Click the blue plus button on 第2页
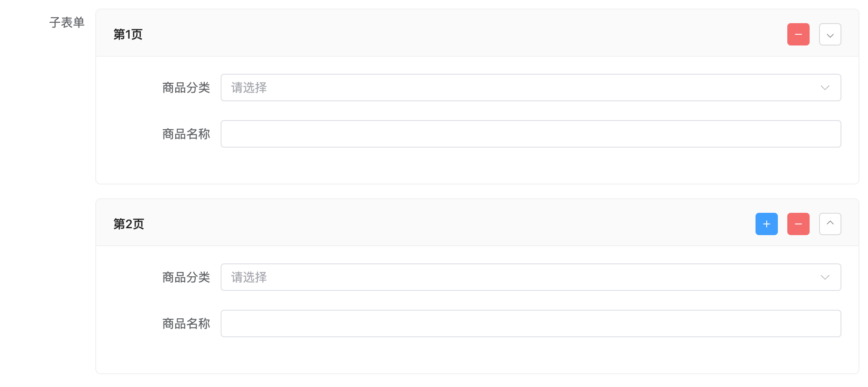 coord(766,224)
